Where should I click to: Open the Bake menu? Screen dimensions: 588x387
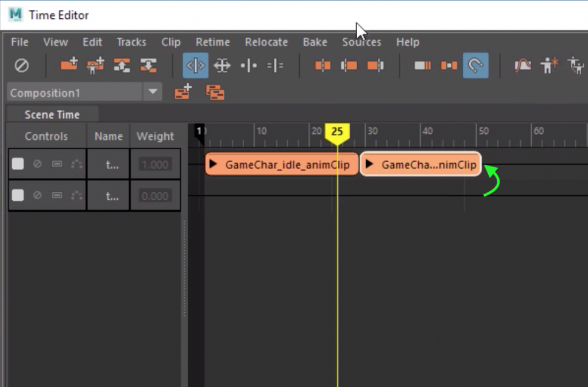tap(315, 42)
